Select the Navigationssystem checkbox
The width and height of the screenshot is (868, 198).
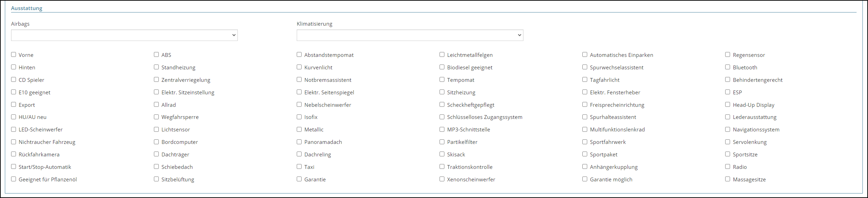pos(728,129)
